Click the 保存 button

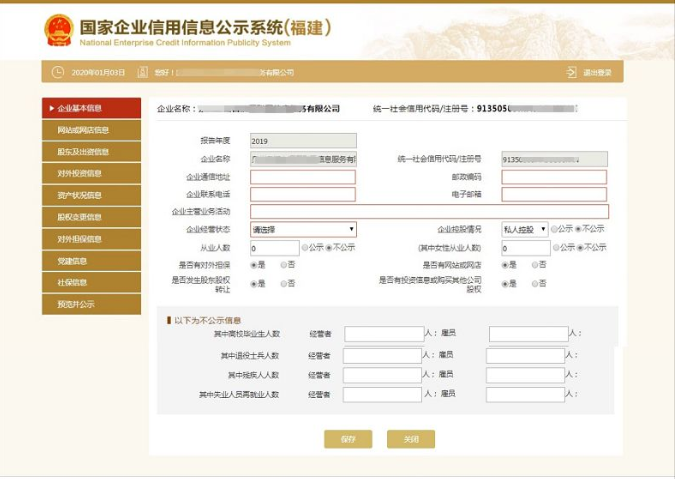coord(348,439)
